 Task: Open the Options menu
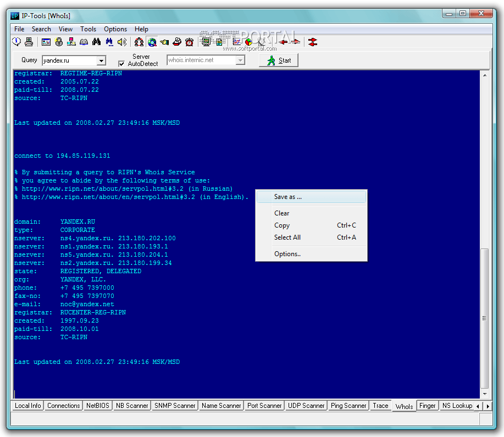tap(115, 29)
